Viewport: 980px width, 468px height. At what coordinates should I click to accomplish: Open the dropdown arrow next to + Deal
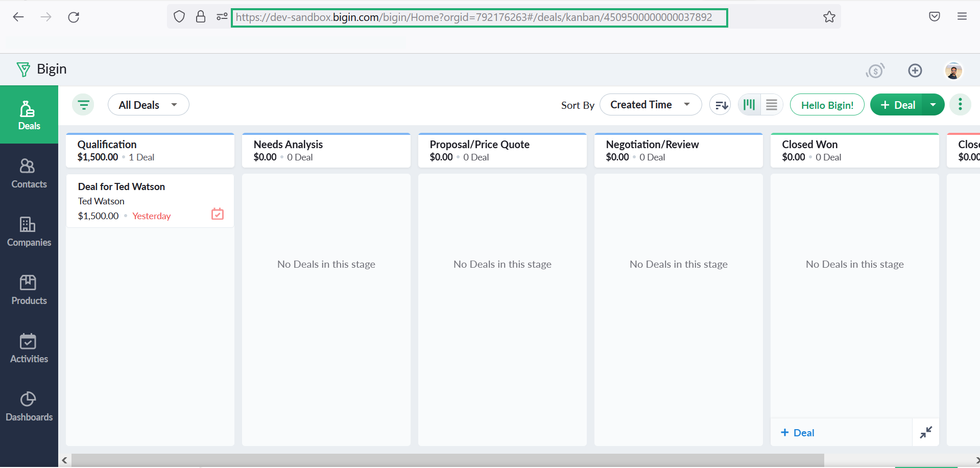click(x=933, y=105)
